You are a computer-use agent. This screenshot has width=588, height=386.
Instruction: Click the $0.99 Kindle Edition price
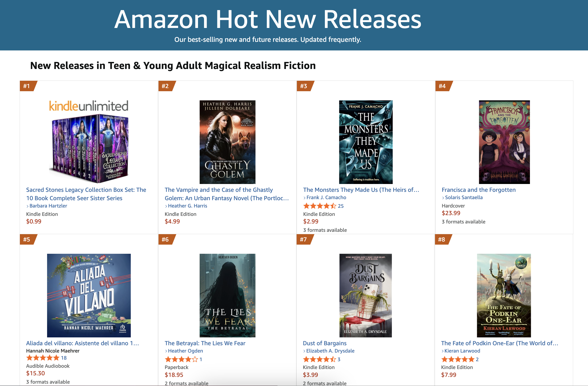(34, 221)
